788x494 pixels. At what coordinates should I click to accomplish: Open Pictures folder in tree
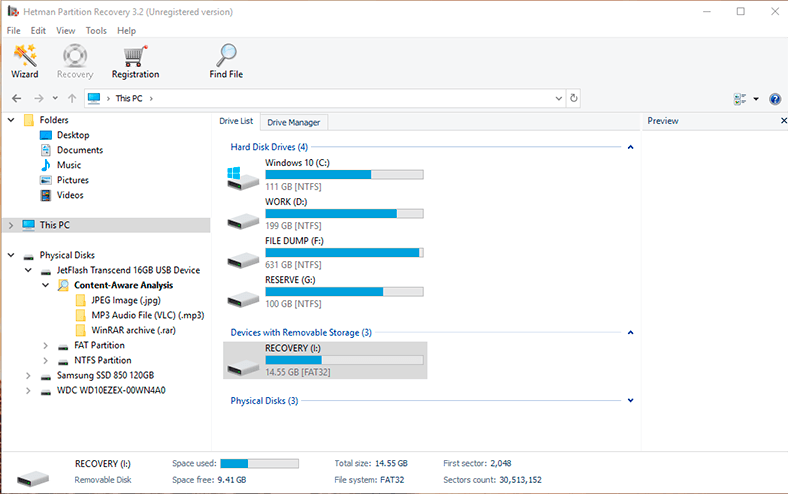click(x=64, y=180)
